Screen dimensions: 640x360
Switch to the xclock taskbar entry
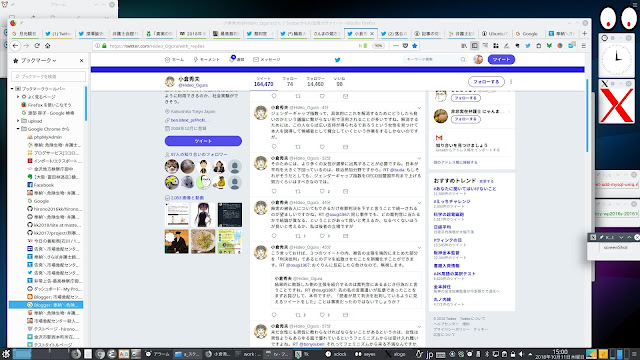336,354
